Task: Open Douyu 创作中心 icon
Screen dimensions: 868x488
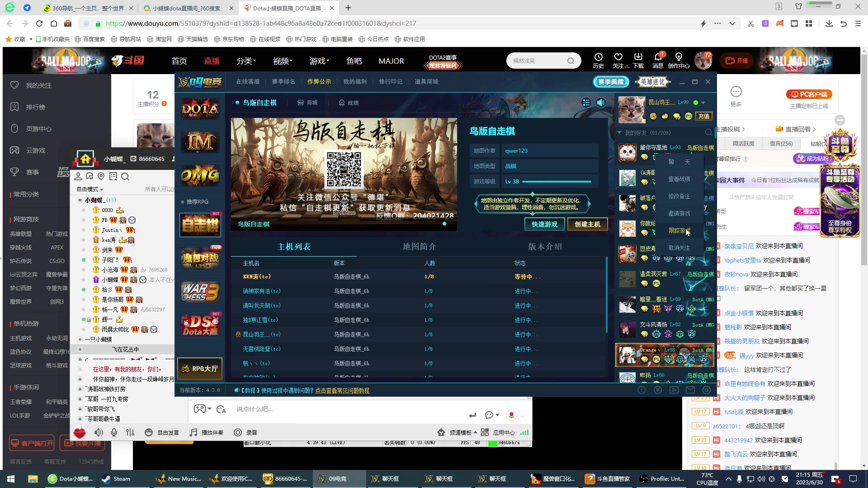Action: (x=679, y=60)
